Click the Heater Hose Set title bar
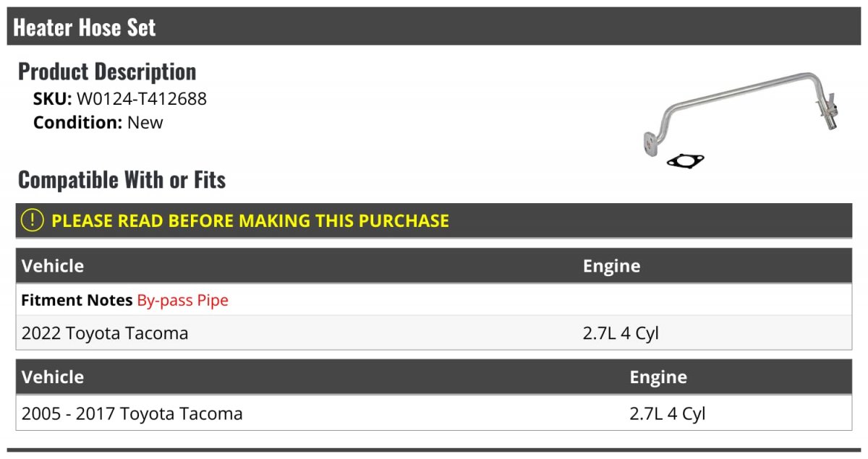868x459 pixels. 85,27
